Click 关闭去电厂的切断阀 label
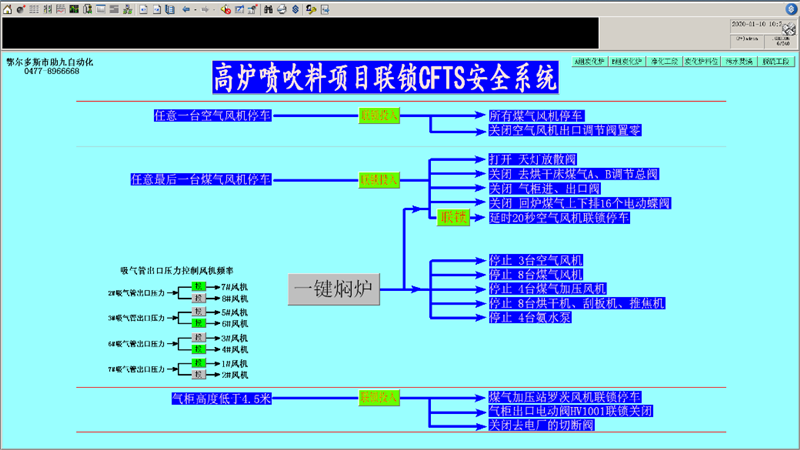Image resolution: width=800 pixels, height=450 pixels. pos(541,424)
